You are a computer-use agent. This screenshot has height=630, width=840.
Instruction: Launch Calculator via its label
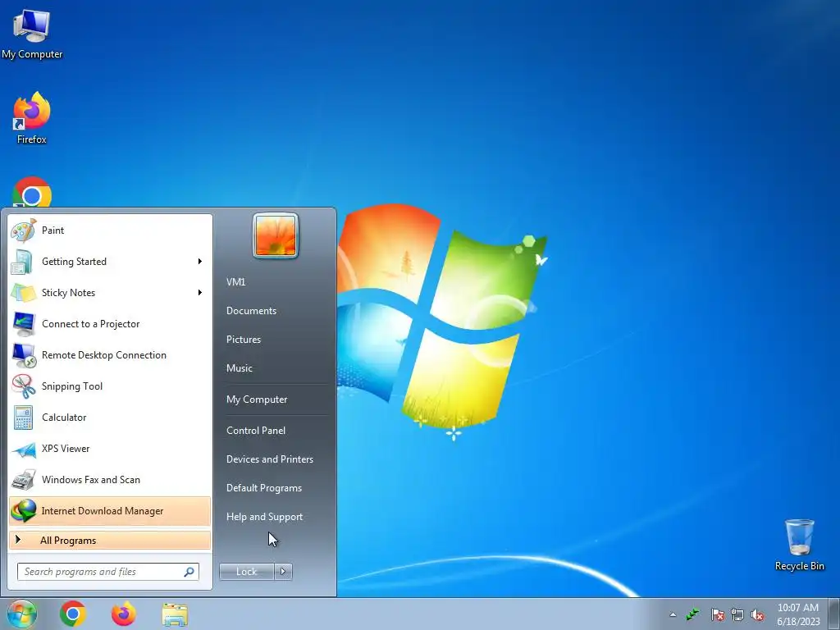pyautogui.click(x=64, y=418)
